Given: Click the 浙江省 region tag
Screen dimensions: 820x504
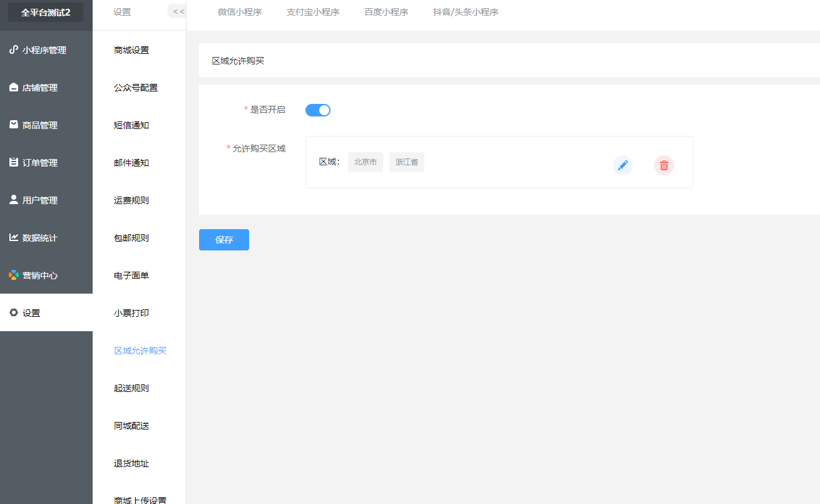Looking at the screenshot, I should 406,162.
